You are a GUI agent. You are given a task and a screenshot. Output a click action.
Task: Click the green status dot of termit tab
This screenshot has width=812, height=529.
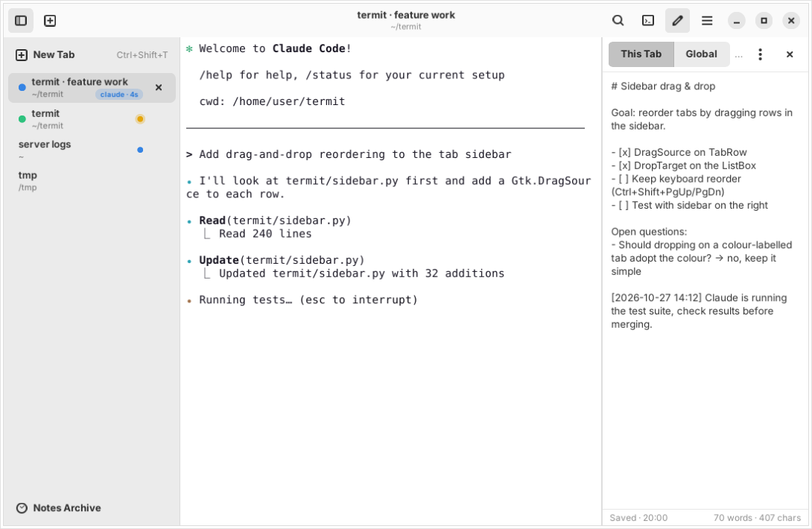(x=22, y=119)
